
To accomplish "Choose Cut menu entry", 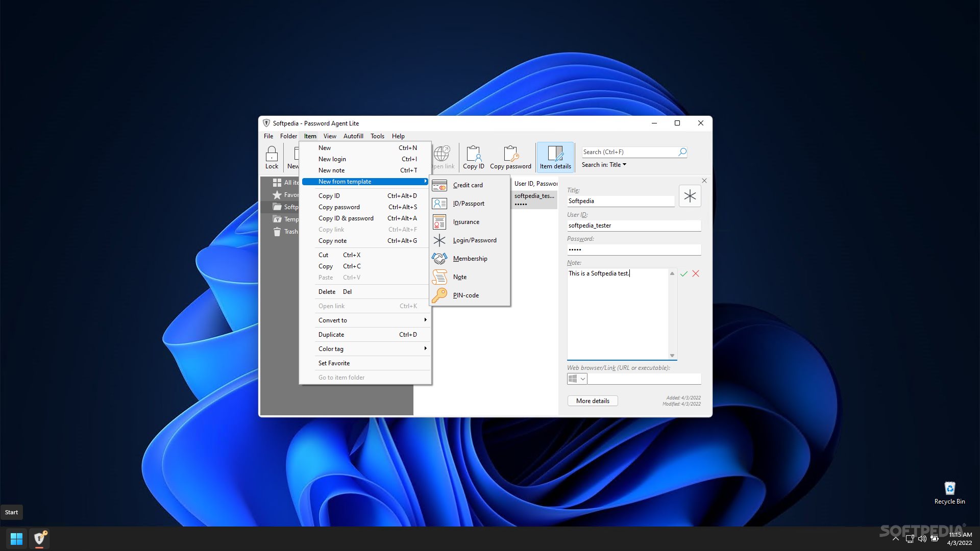I will pyautogui.click(x=366, y=255).
